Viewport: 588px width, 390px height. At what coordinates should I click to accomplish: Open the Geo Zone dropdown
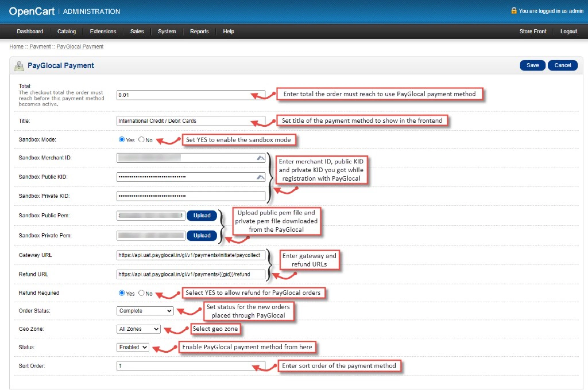(138, 329)
